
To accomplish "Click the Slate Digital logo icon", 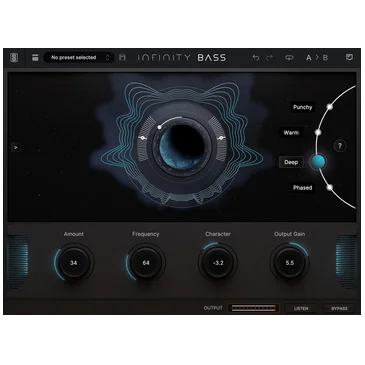I will click(x=14, y=58).
